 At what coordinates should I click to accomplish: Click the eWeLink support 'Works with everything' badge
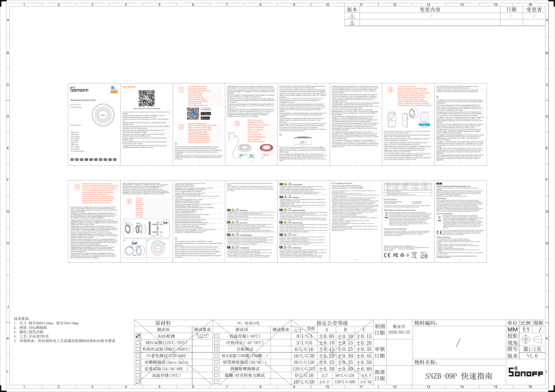[x=114, y=90]
